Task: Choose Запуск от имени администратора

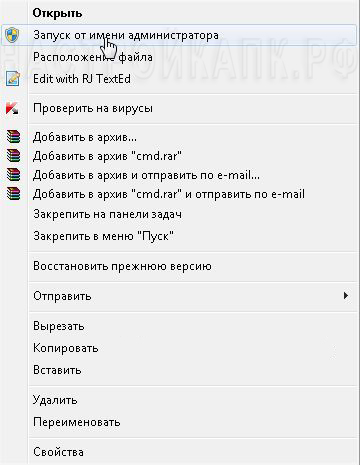Action: pyautogui.click(x=179, y=35)
